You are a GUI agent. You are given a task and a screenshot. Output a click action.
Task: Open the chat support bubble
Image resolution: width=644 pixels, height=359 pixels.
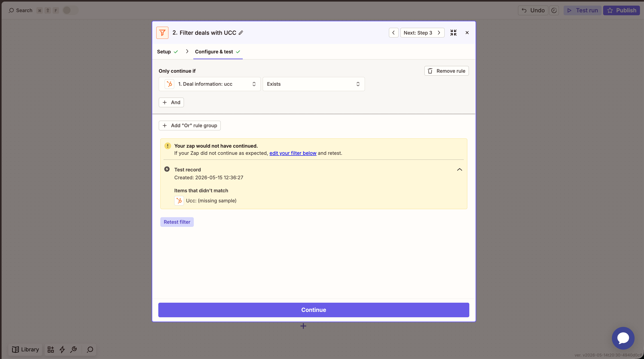tap(623, 338)
